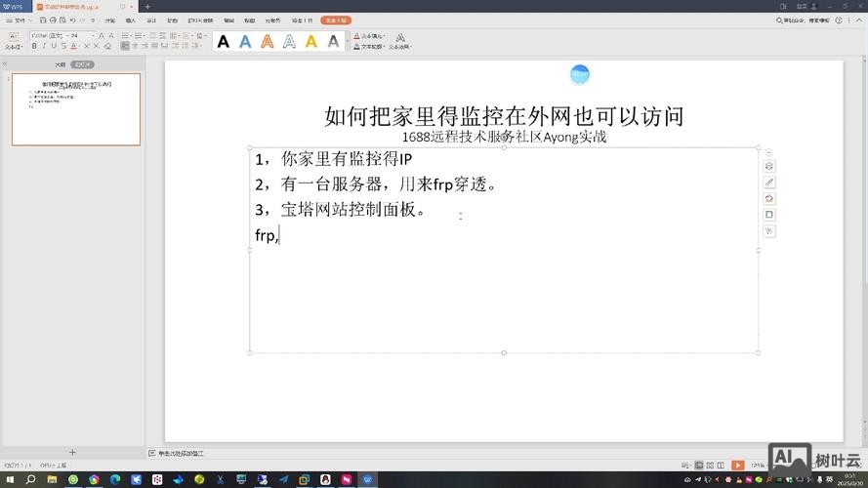Open the Text Fill dropdown

pyautogui.click(x=369, y=36)
